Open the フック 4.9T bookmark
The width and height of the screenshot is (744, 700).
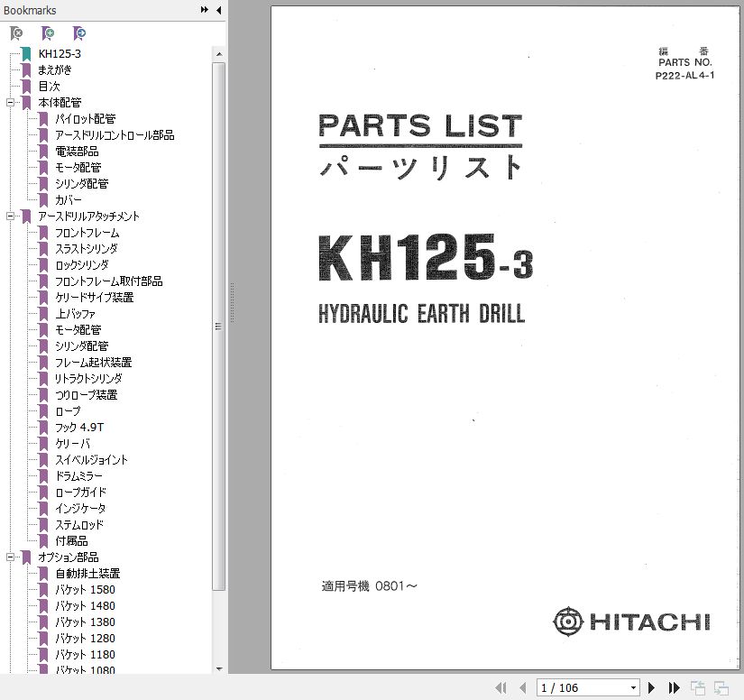point(79,427)
